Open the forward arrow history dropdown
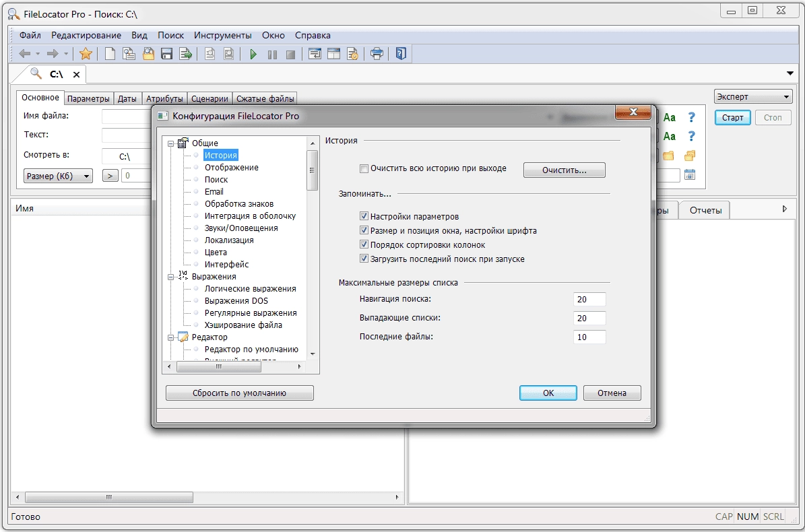Viewport: 805px width, 532px height. click(66, 53)
